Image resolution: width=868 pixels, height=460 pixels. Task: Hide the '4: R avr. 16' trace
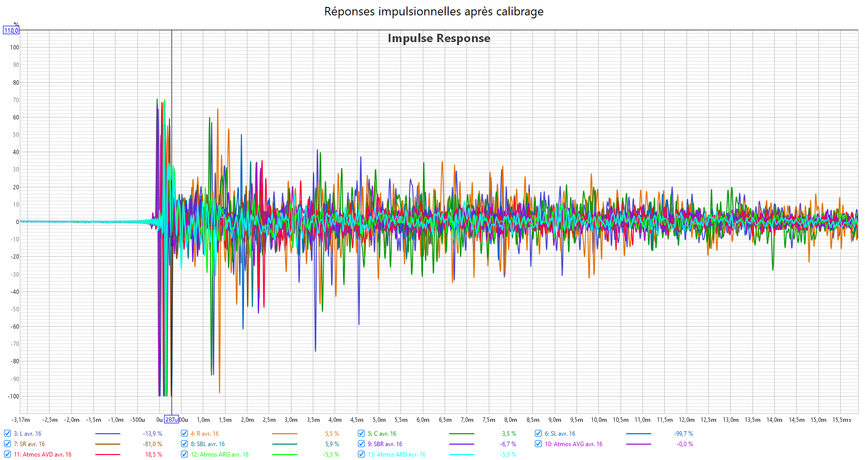click(x=184, y=434)
